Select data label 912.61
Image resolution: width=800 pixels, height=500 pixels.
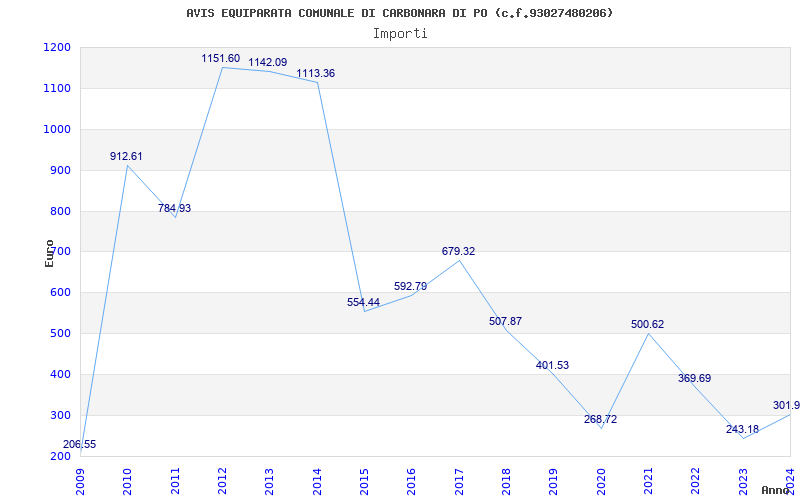pyautogui.click(x=126, y=156)
